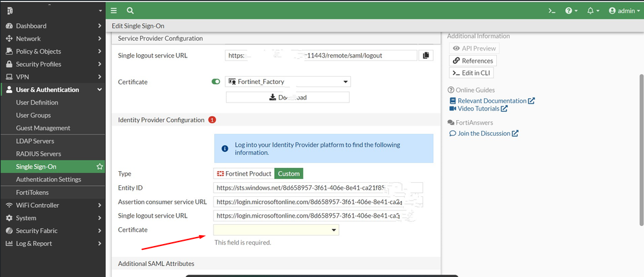Open Policy & Objects menu
This screenshot has height=277, width=644.
pyautogui.click(x=53, y=52)
